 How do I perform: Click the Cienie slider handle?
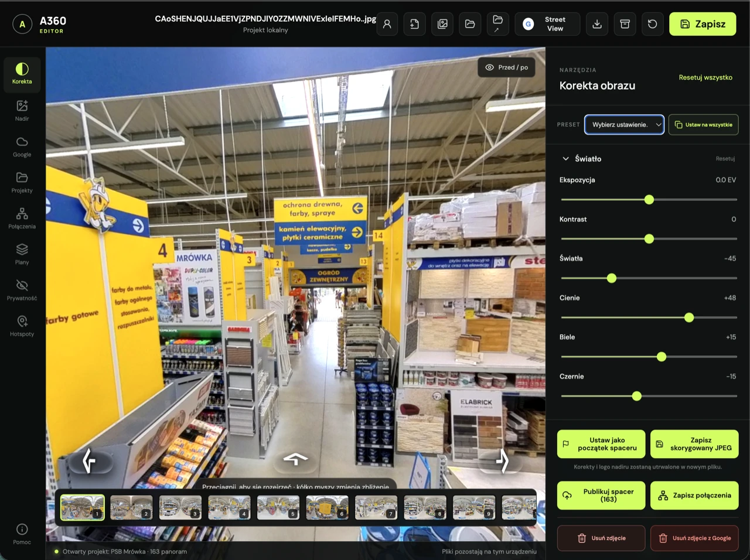click(689, 317)
